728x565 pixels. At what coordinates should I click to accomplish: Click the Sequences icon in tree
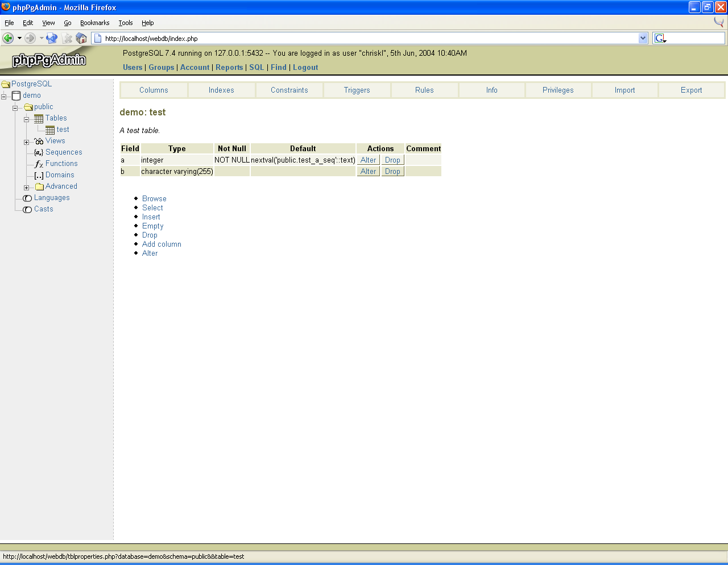point(39,152)
